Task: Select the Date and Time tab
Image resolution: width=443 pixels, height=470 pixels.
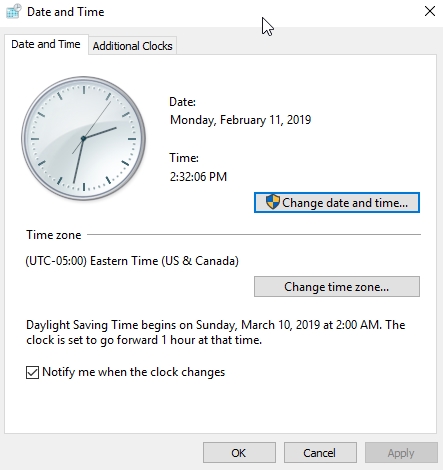Action: (x=46, y=44)
